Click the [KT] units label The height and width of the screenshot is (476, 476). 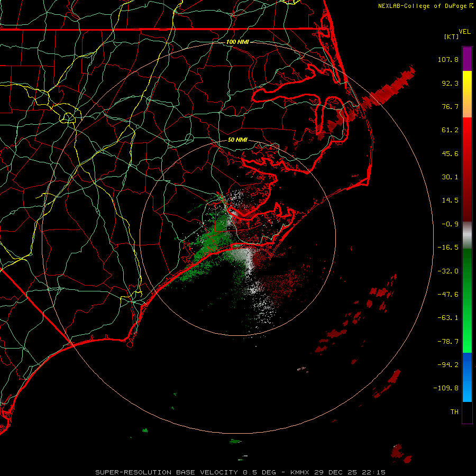451,36
